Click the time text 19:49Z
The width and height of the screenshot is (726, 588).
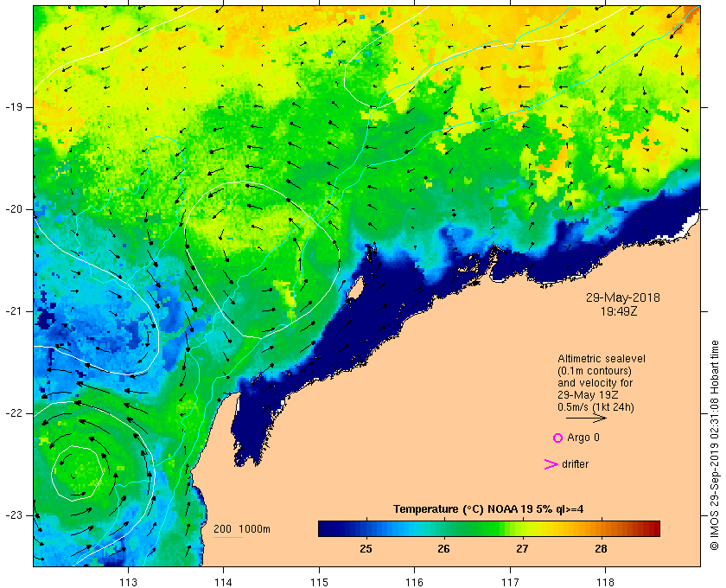tap(619, 311)
